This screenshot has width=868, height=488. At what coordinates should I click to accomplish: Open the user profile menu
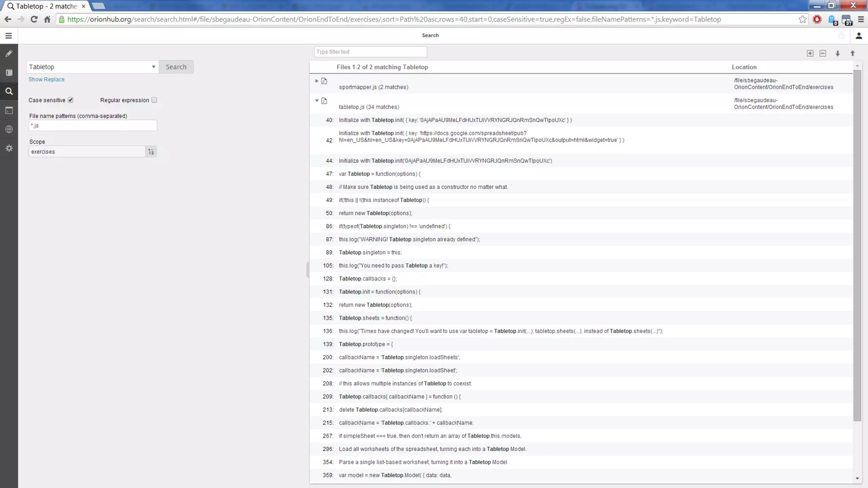(x=859, y=36)
